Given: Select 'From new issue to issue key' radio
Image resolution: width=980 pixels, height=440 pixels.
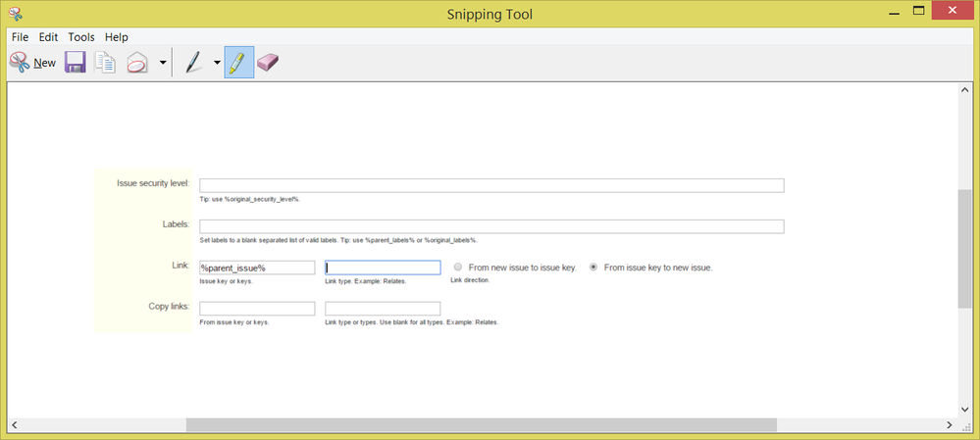Looking at the screenshot, I should [458, 268].
